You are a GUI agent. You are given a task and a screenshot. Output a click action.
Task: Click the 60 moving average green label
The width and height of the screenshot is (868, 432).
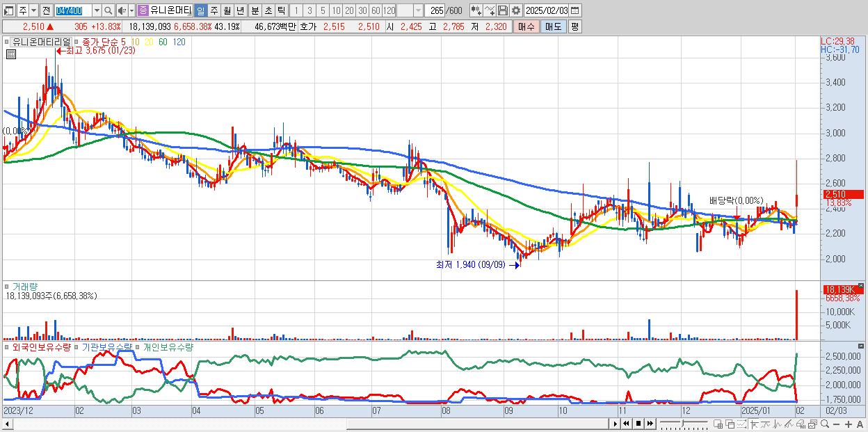coord(162,42)
